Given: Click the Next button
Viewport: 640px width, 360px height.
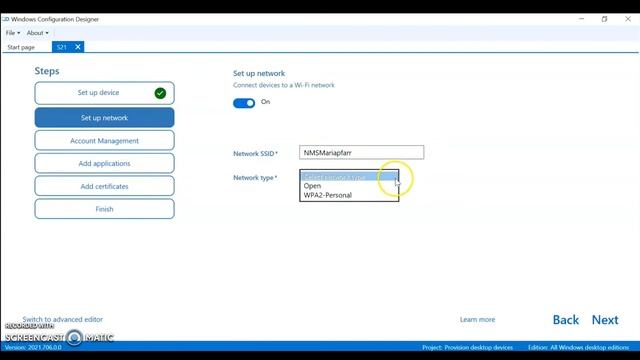Looking at the screenshot, I should click(x=605, y=320).
